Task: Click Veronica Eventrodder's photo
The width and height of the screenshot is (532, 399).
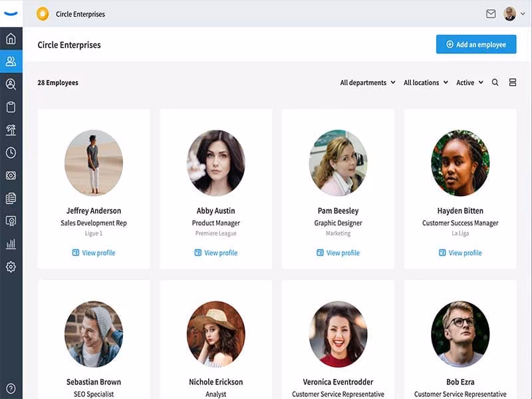Action: [x=338, y=334]
